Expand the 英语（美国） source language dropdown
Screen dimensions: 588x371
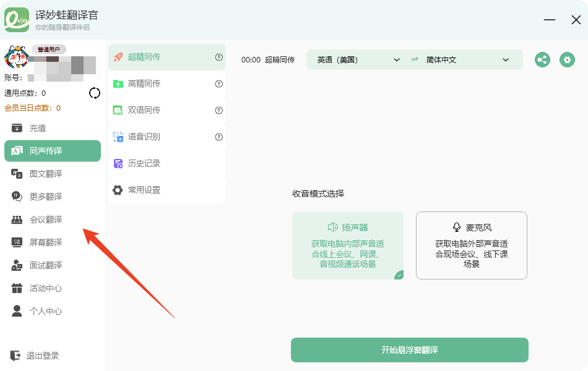click(x=359, y=60)
